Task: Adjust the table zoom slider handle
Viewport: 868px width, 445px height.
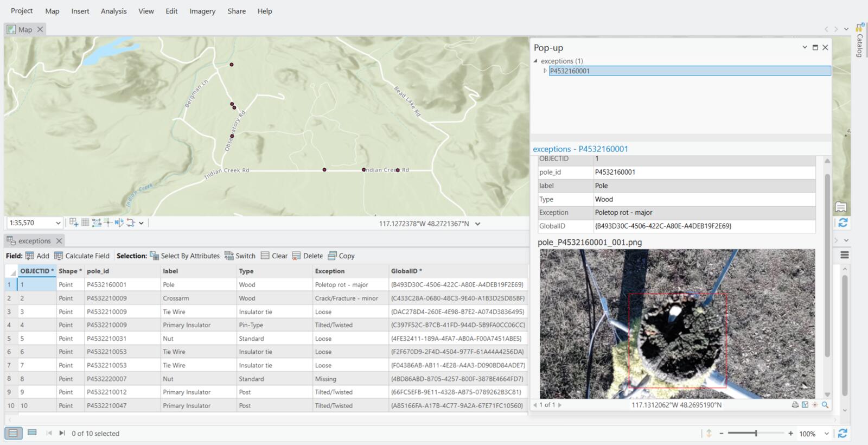Action: click(756, 433)
